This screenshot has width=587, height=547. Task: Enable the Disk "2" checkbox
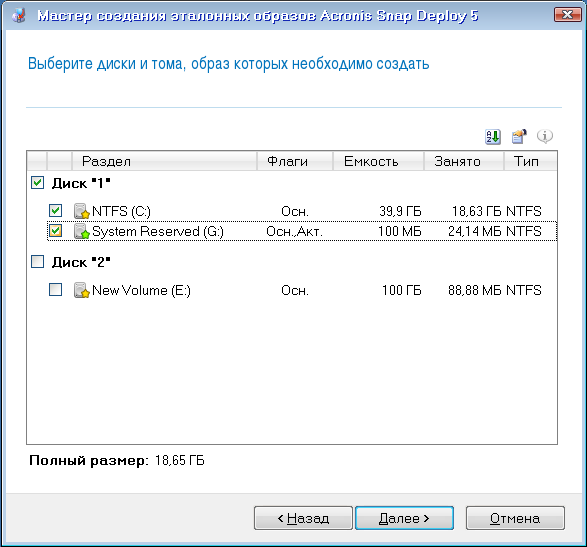(37, 262)
